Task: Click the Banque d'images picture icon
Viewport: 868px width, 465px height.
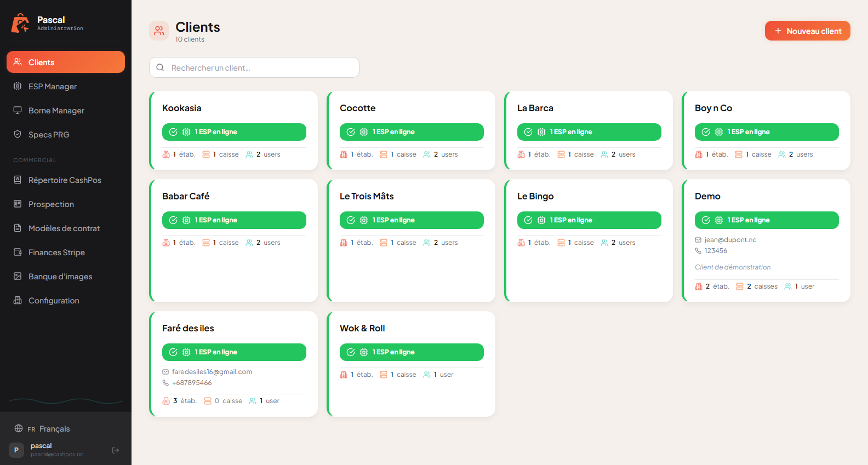Action: [x=18, y=276]
